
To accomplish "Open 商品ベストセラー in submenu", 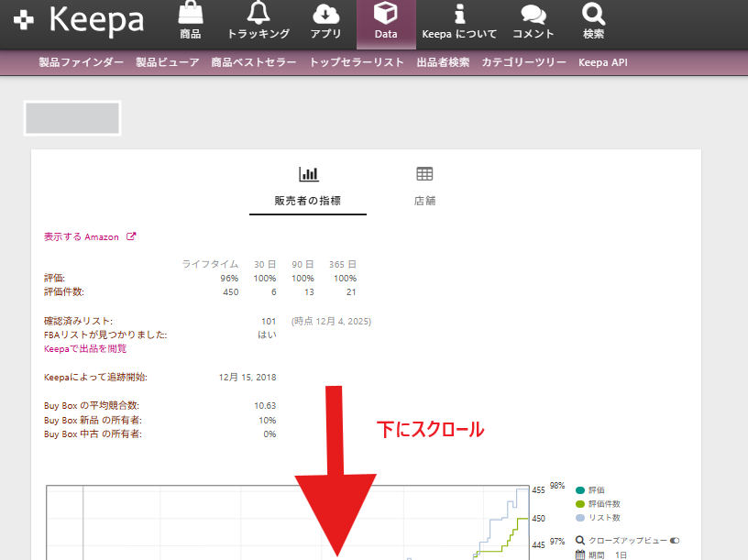I will click(x=253, y=62).
